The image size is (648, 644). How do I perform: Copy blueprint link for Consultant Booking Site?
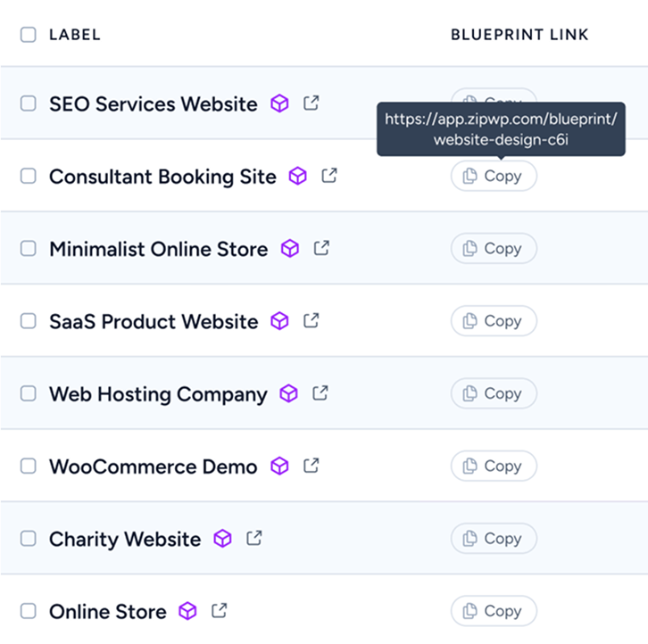494,177
